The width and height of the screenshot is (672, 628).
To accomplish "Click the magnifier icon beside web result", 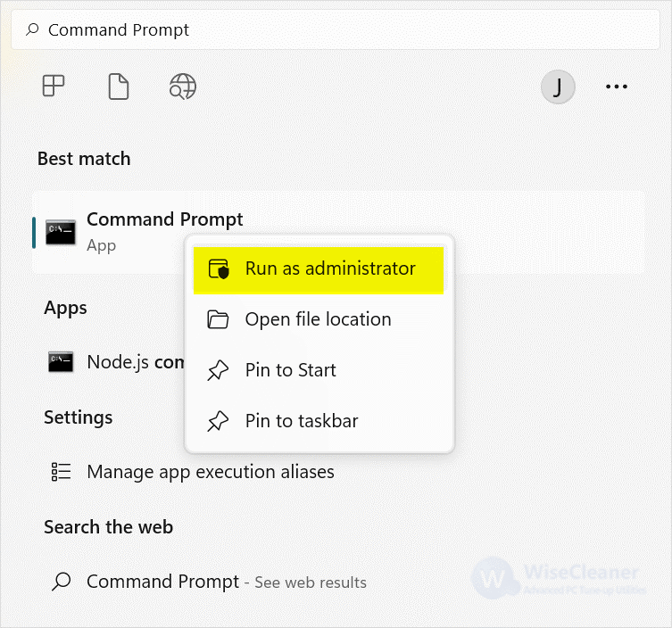I will coord(62,582).
